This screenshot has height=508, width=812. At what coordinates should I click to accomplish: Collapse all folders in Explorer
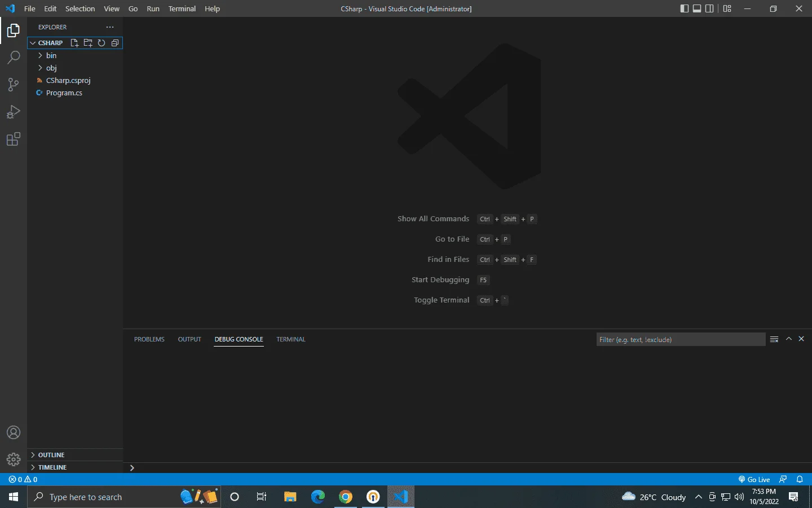[115, 43]
